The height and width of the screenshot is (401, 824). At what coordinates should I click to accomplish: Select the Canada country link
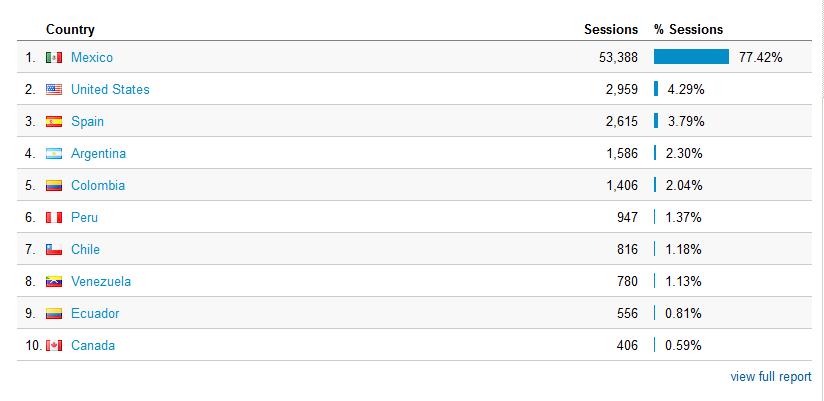coord(93,346)
